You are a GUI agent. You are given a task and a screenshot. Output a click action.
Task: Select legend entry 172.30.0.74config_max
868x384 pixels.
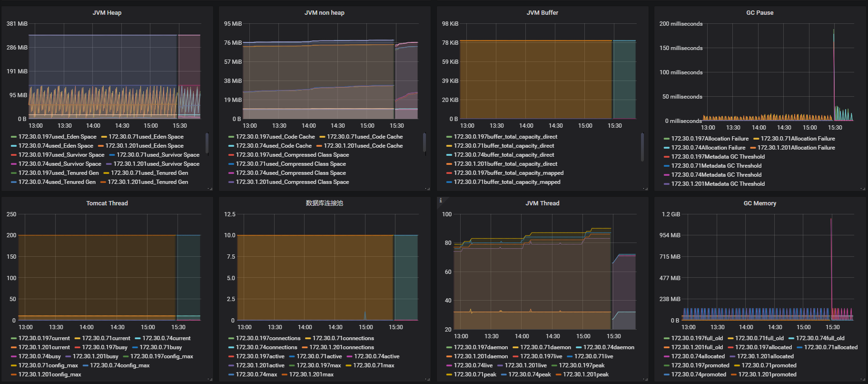120,365
